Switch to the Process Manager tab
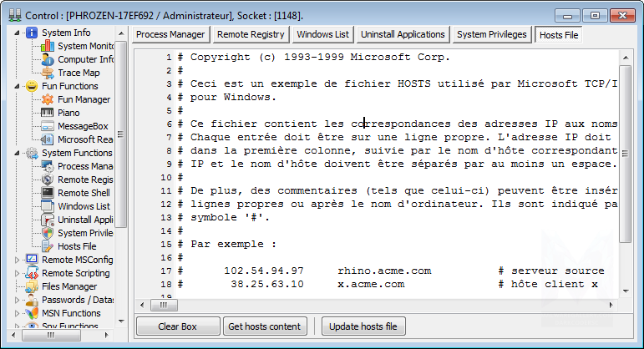 point(170,34)
